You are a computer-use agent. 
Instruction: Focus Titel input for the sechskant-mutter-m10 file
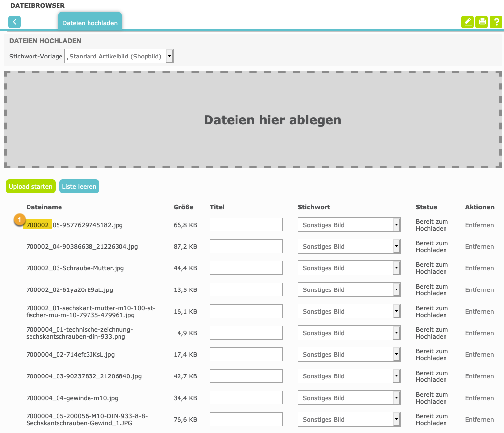tap(246, 312)
